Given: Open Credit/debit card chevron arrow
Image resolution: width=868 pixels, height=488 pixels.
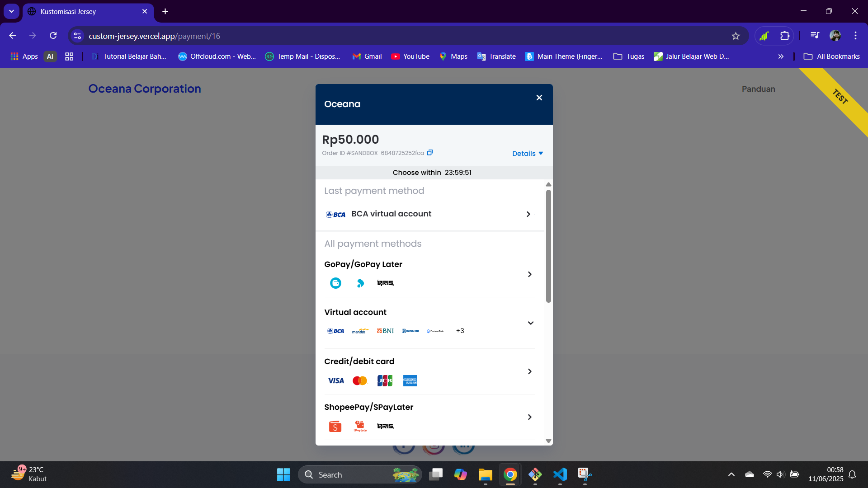Looking at the screenshot, I should [529, 371].
